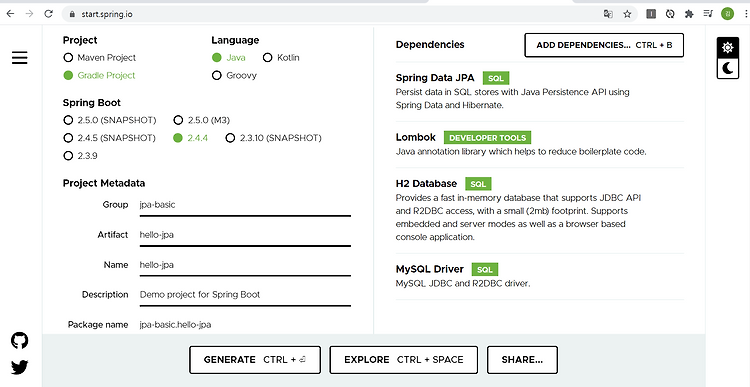Viewport: 750px width, 387px height.
Task: Open the browser extensions puzzle icon
Action: coord(689,14)
